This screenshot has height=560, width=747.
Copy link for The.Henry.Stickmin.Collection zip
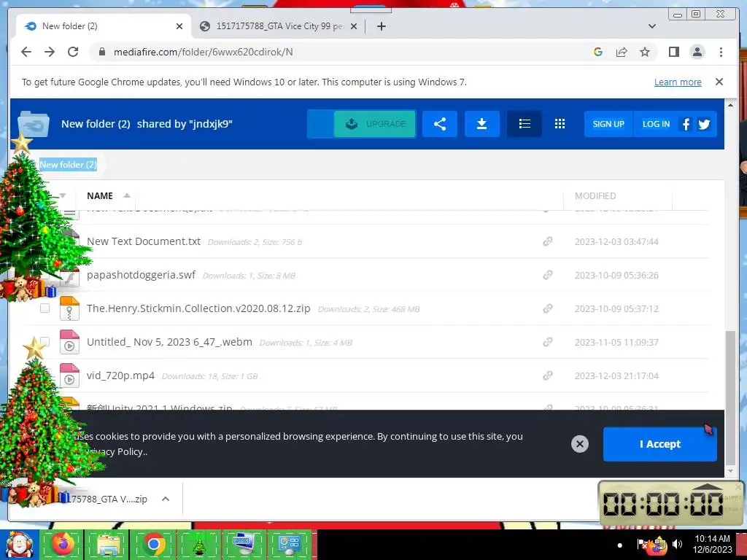click(547, 308)
